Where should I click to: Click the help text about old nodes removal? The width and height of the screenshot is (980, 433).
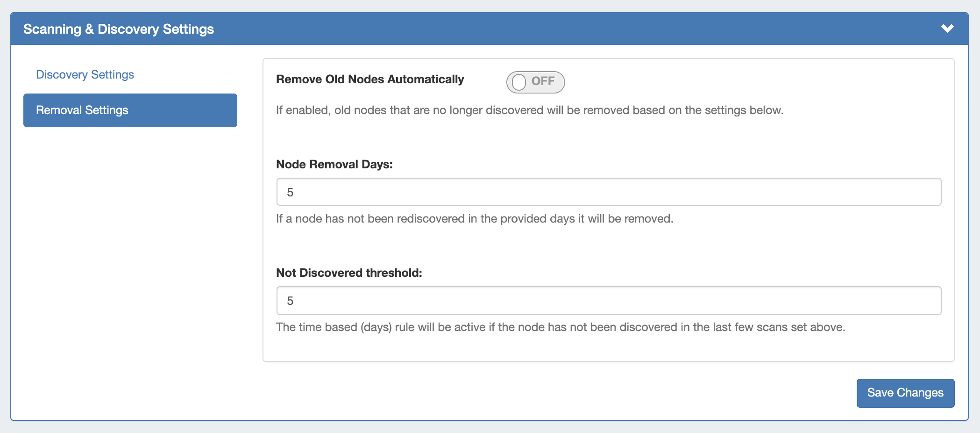pyautogui.click(x=529, y=110)
